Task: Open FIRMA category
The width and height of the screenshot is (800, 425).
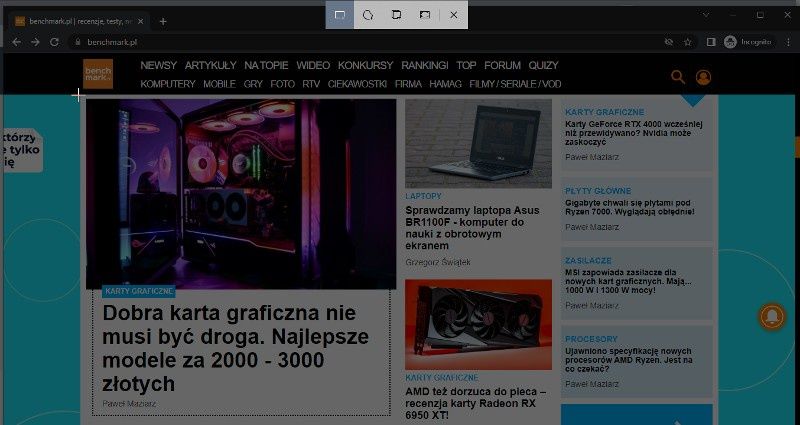Action: click(x=408, y=84)
